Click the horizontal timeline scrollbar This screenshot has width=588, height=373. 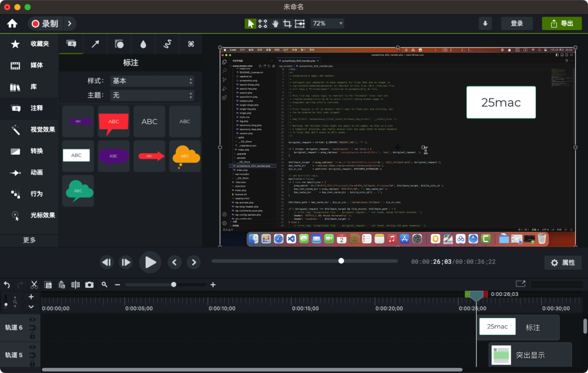[x=252, y=370]
